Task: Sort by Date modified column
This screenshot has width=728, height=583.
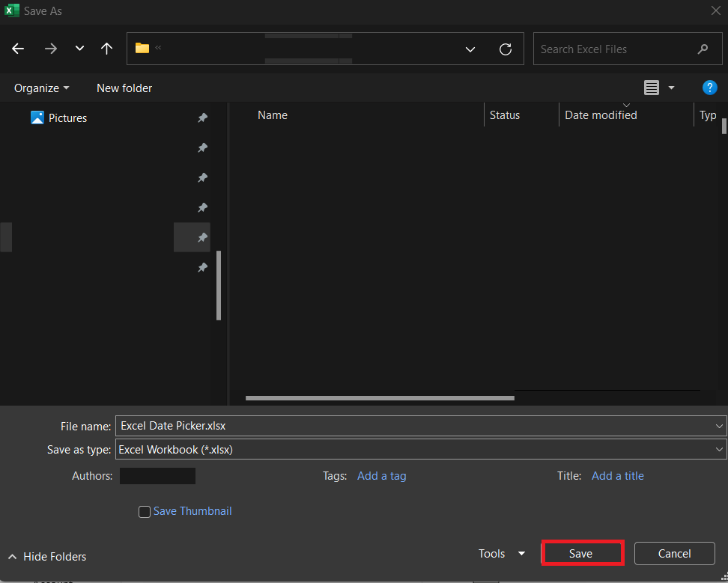Action: tap(601, 115)
